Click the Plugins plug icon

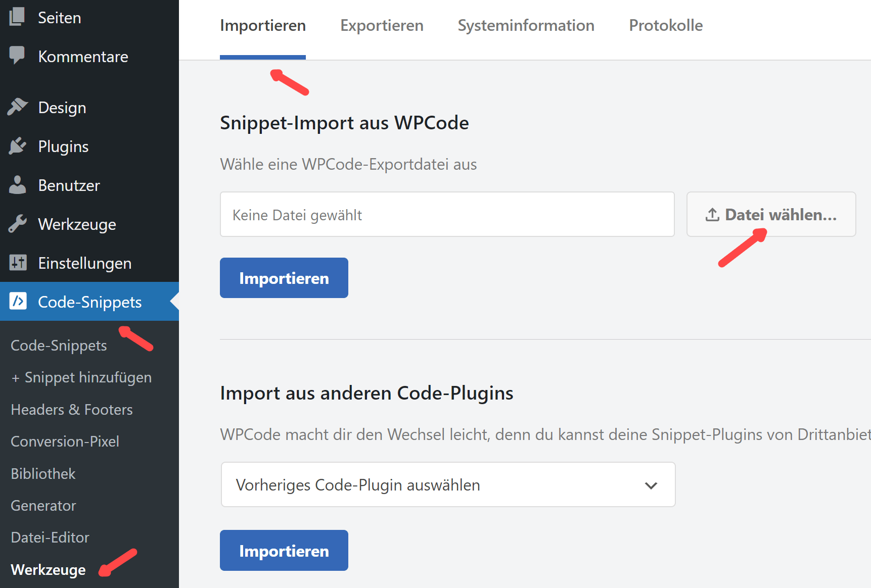pyautogui.click(x=18, y=146)
